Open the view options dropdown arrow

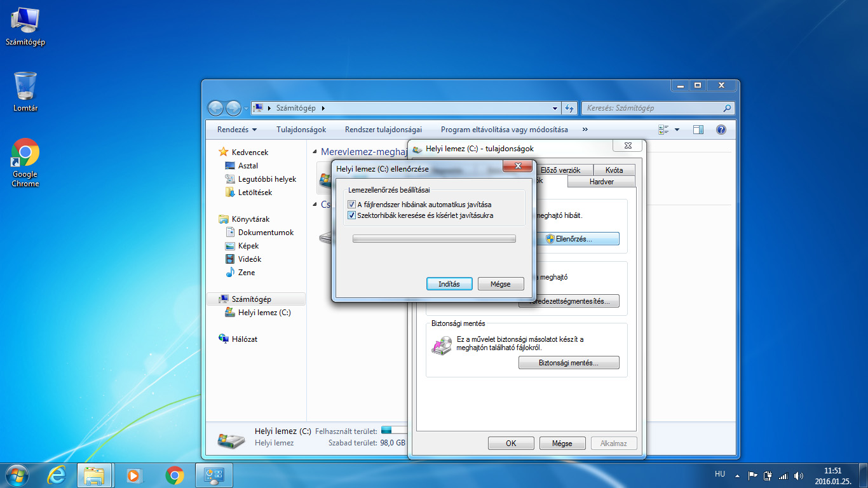(x=677, y=130)
